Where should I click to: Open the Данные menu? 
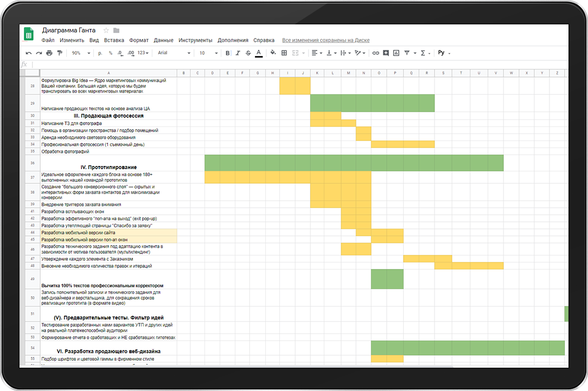pyautogui.click(x=163, y=41)
